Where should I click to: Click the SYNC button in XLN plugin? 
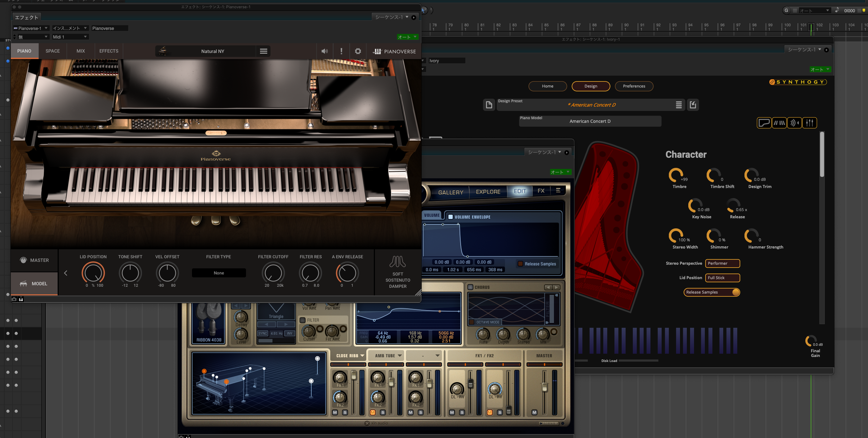263,334
